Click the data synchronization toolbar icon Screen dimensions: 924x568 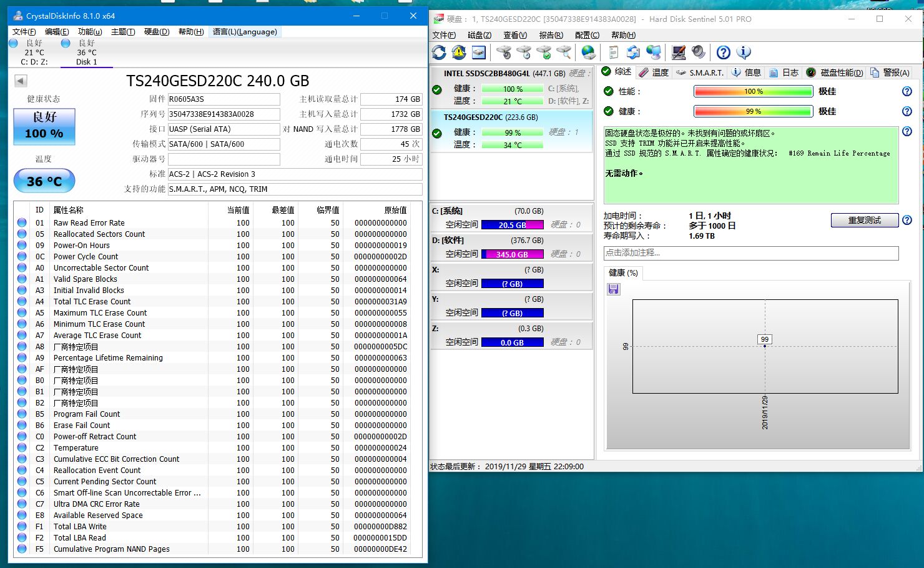[x=633, y=52]
